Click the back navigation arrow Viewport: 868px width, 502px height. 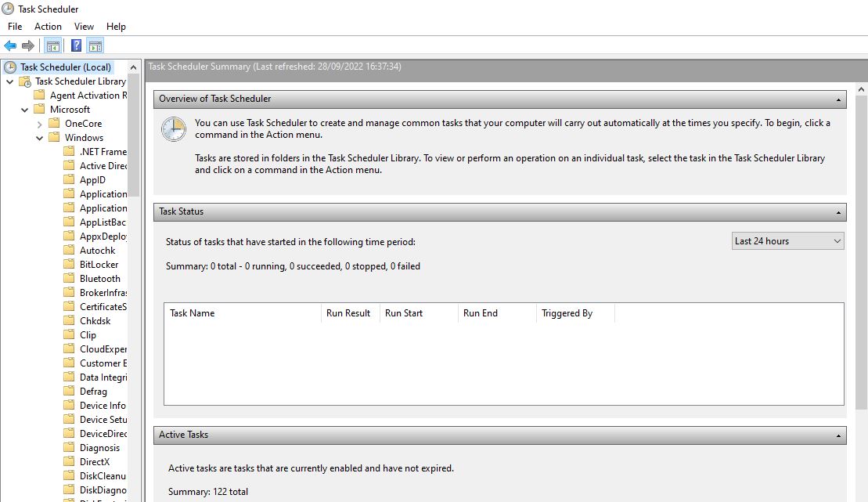[9, 45]
